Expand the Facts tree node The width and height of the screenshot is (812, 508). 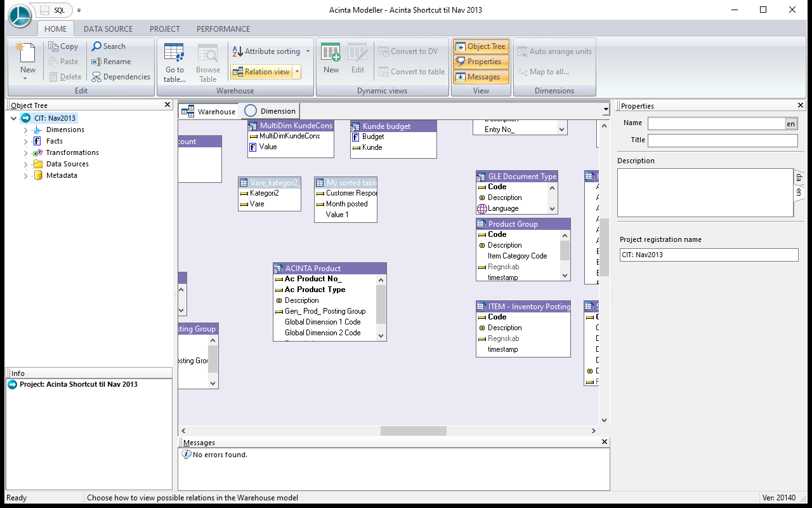[26, 141]
